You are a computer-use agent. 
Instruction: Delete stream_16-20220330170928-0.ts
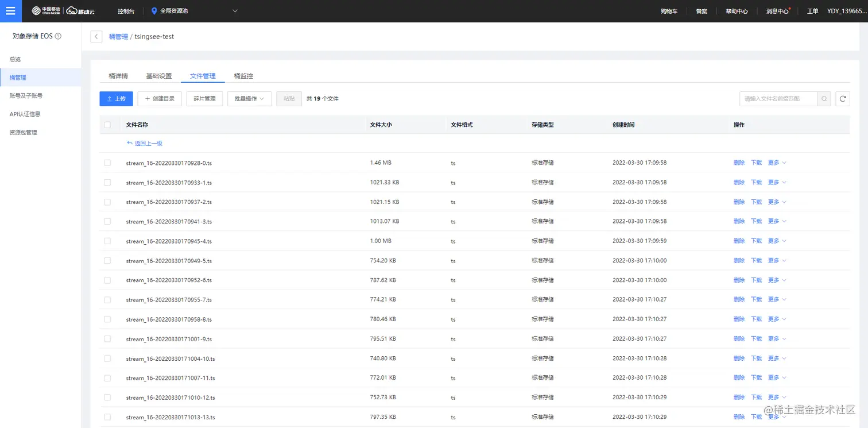(739, 163)
